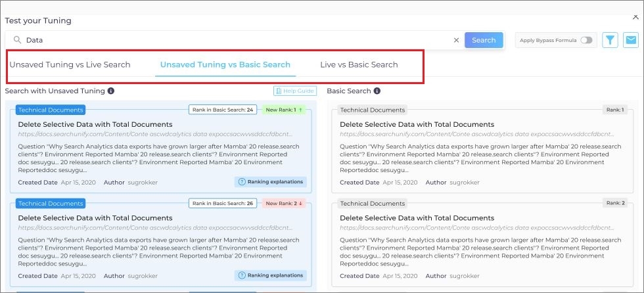
Task: Click the New Rank: 2 badge
Action: coord(284,203)
